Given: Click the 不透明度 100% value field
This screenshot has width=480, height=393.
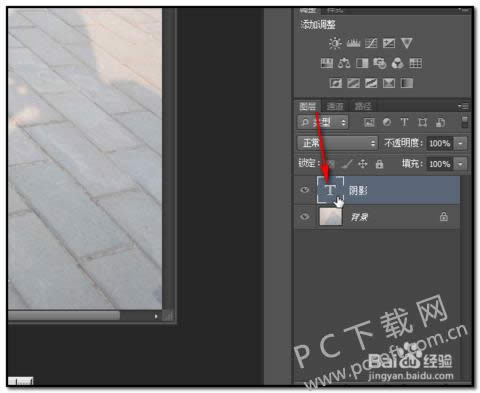Looking at the screenshot, I should coord(440,143).
